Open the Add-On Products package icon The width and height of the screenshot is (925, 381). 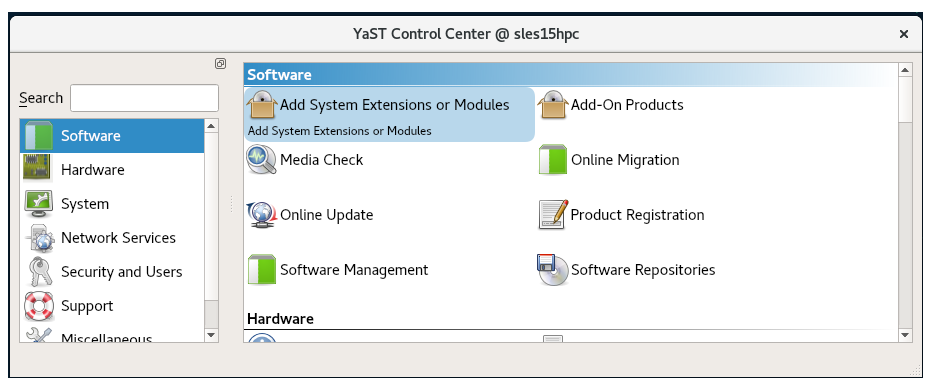[553, 104]
